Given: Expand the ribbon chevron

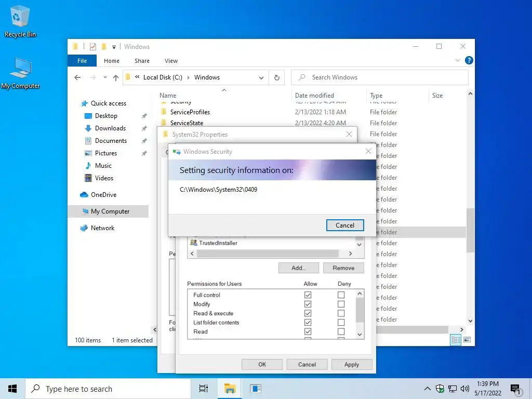Looking at the screenshot, I should (457, 60).
